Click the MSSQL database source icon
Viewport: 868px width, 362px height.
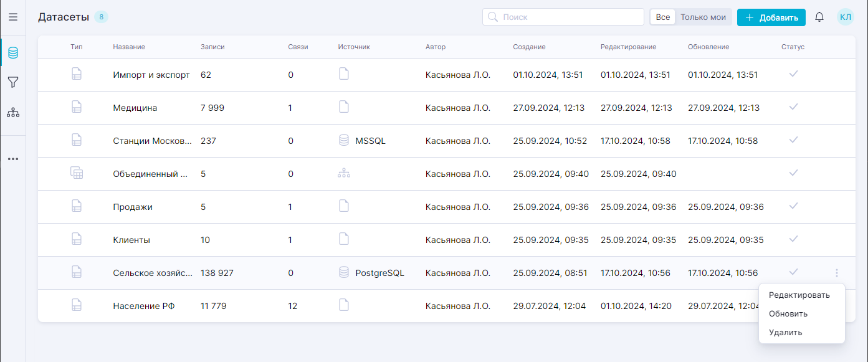click(343, 140)
